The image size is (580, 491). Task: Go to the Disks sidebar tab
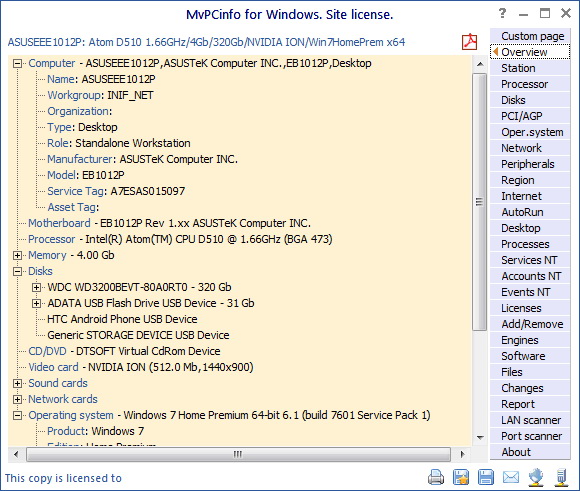[x=530, y=100]
